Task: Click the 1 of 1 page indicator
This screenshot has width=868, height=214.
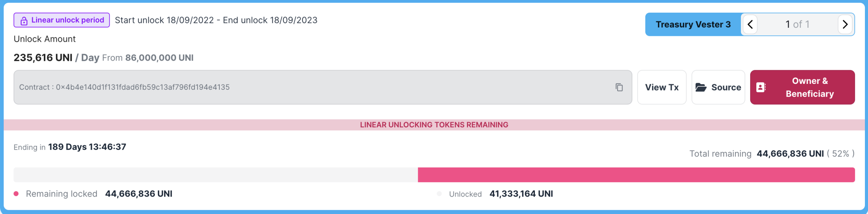Action: pyautogui.click(x=797, y=24)
